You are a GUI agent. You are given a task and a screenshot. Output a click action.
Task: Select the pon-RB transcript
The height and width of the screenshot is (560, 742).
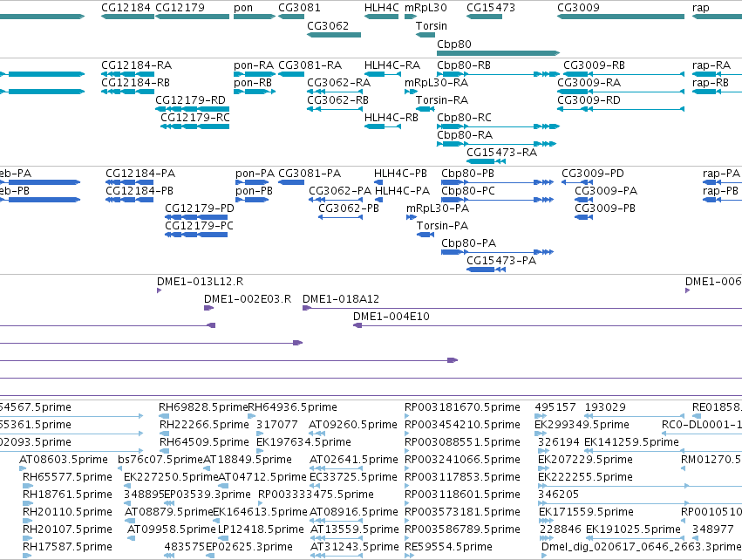[x=253, y=82]
